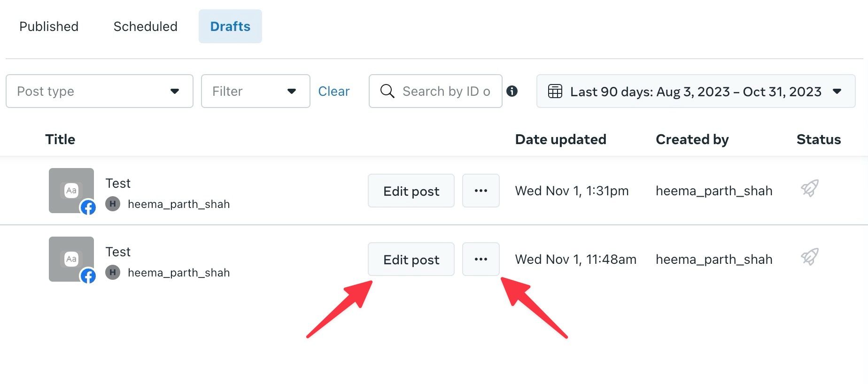Select the boost rocket icon for the 1:31pm draft

pos(809,188)
